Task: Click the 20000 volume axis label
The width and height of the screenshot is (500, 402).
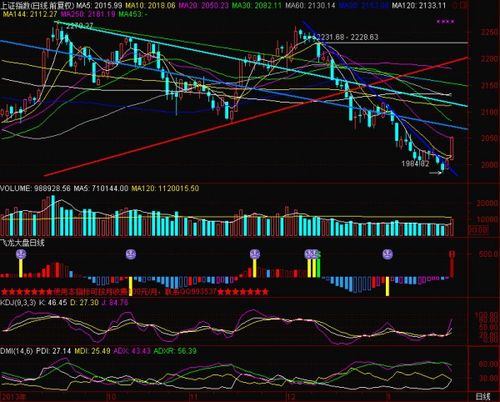Action: coord(487,203)
